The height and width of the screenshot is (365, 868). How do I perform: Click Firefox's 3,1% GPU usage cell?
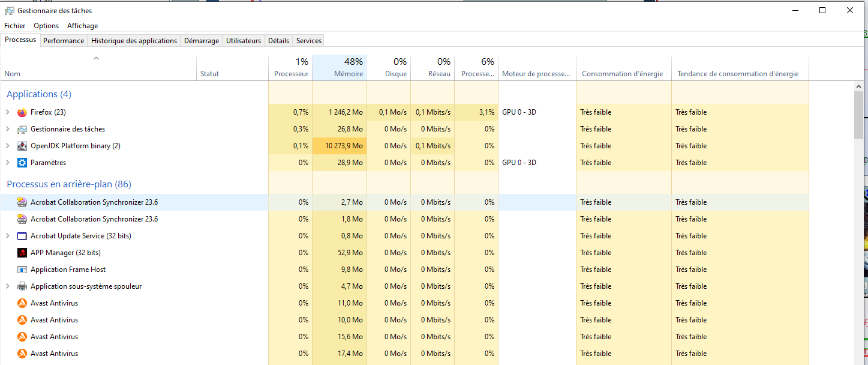476,112
